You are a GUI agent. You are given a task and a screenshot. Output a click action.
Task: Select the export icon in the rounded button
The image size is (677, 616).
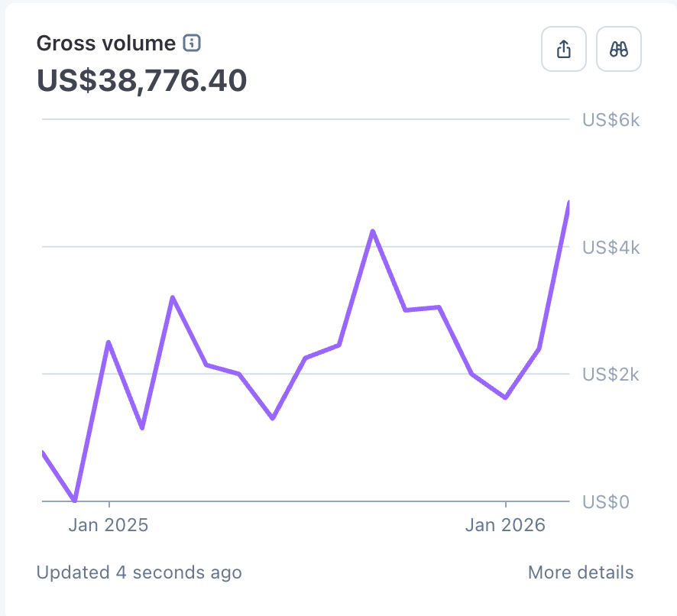pos(564,48)
